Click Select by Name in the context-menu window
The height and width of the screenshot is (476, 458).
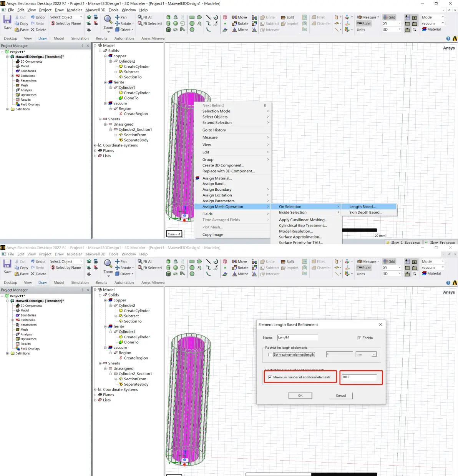66,23
